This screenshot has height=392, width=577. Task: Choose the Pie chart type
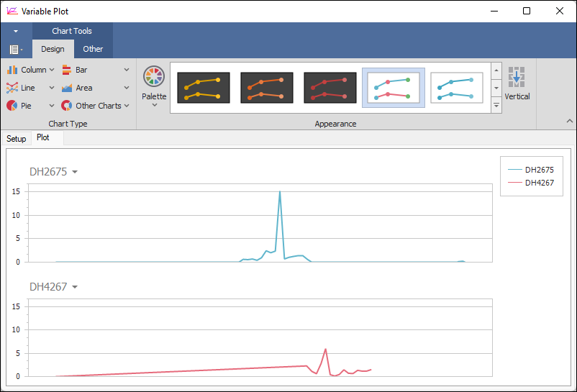tap(20, 106)
